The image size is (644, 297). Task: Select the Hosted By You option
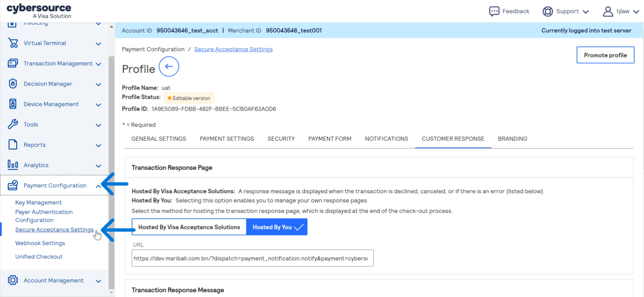click(x=277, y=227)
